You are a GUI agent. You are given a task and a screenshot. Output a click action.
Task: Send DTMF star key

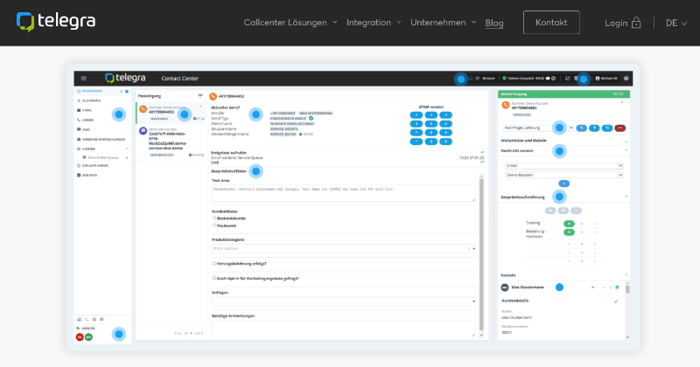416,142
